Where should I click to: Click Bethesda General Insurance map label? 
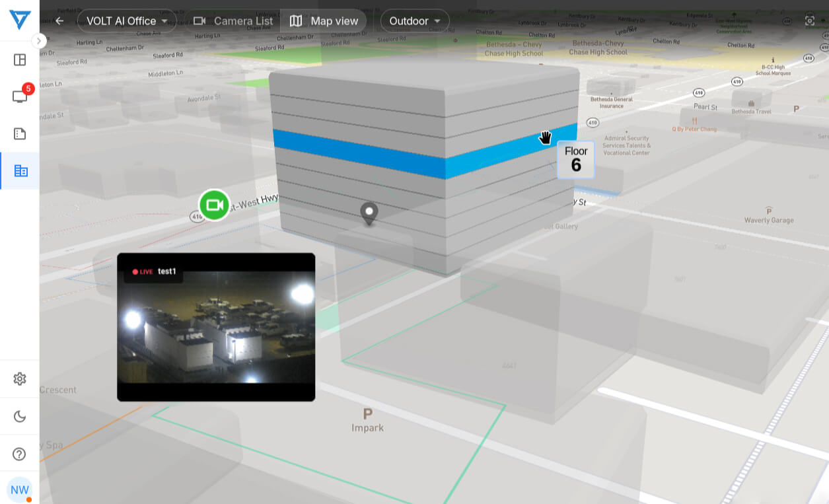tap(611, 100)
